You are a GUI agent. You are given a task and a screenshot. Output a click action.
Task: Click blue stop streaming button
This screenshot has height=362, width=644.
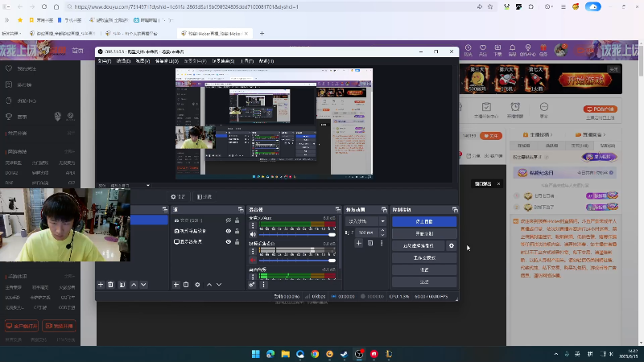point(424,221)
